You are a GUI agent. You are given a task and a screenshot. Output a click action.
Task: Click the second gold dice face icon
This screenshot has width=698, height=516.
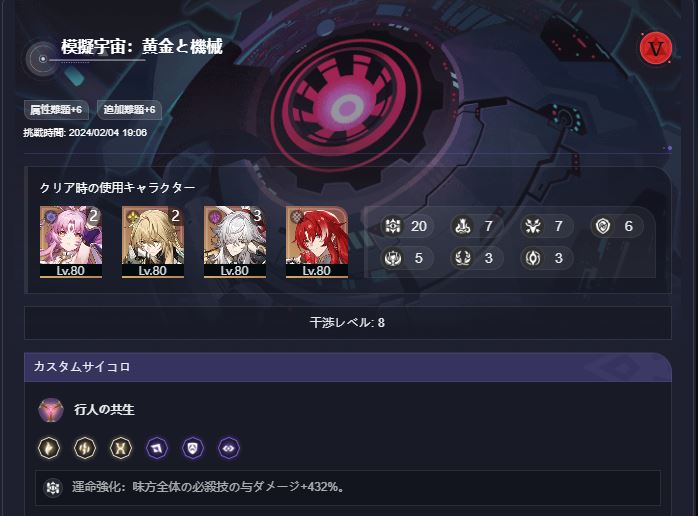pyautogui.click(x=85, y=448)
